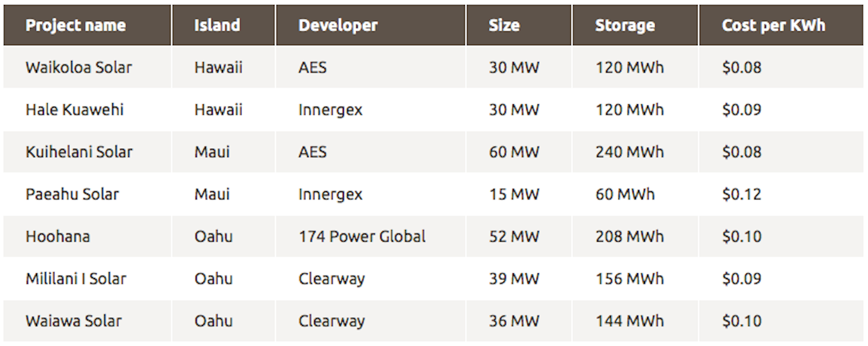Click '120 MWh' in the Hale Kuawehi row
The image size is (868, 346).
tap(629, 110)
